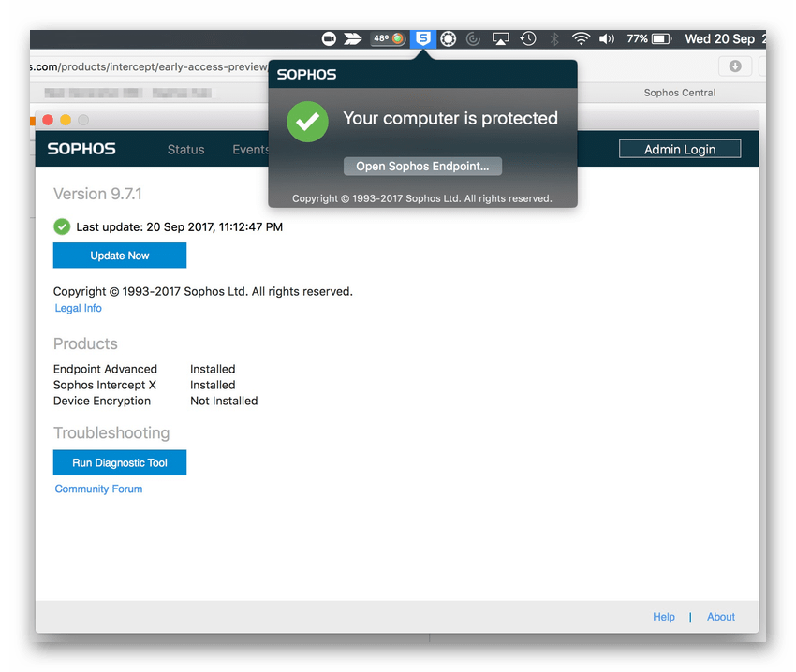Open the Legal Info link
The height and width of the screenshot is (672, 796).
tap(78, 308)
